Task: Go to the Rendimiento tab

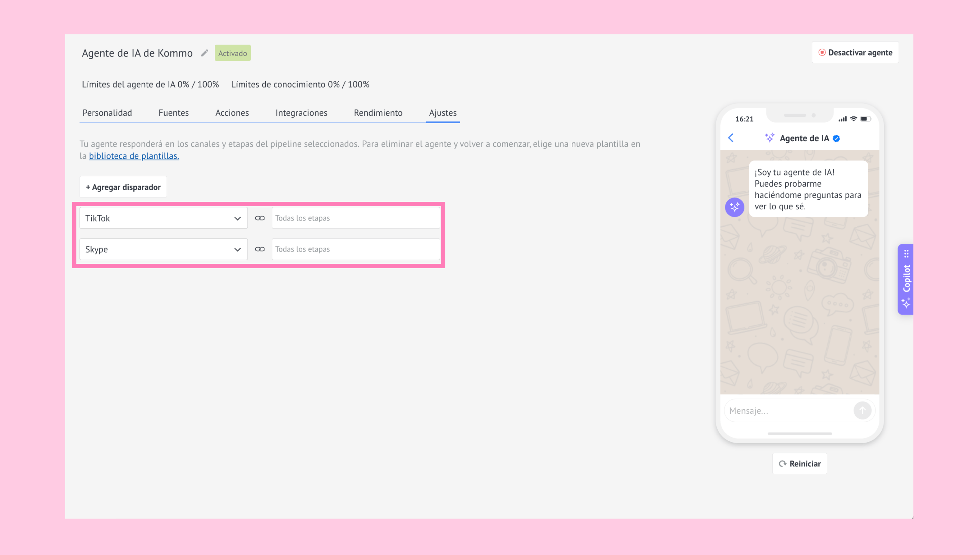Action: point(378,113)
